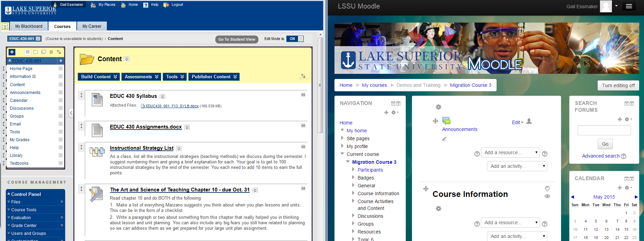Image resolution: width=644 pixels, height=241 pixels.
Task: Hide the Search Forums block with minus icon
Action: (627, 104)
